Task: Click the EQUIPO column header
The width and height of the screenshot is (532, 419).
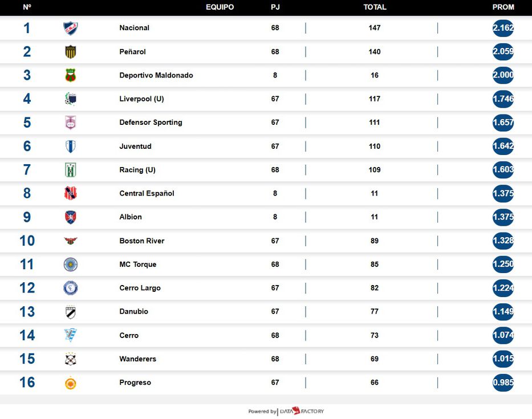Action: pos(220,7)
